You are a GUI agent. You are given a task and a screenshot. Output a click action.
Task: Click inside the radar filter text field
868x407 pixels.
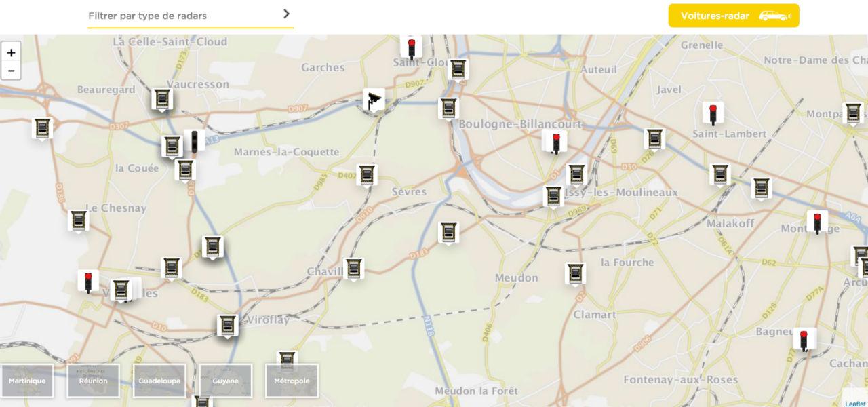[x=190, y=15]
